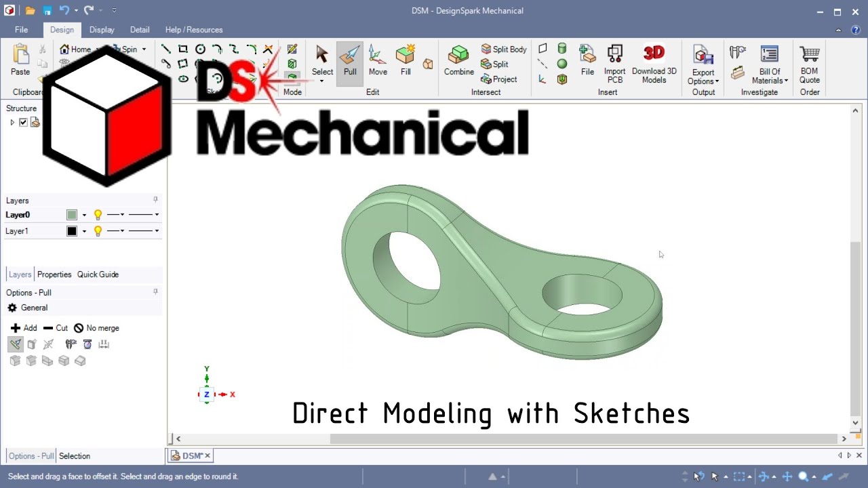Open the File menu

click(x=22, y=30)
